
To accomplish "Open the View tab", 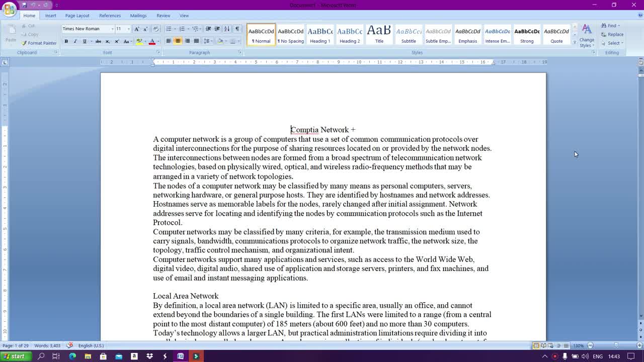I will [184, 16].
